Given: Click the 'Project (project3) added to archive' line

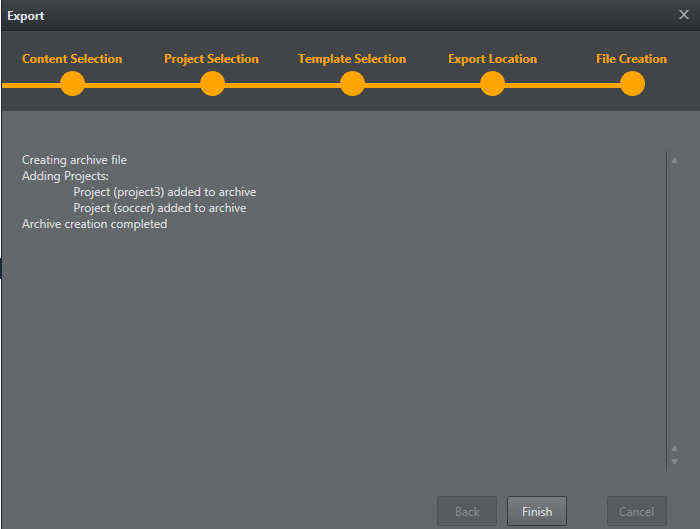Looking at the screenshot, I should [164, 192].
